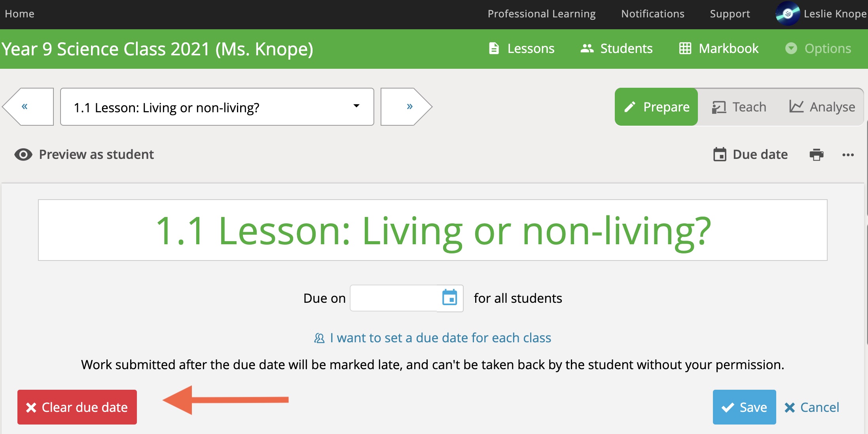This screenshot has width=868, height=434.
Task: Open the lesson selector dropdown
Action: (217, 107)
